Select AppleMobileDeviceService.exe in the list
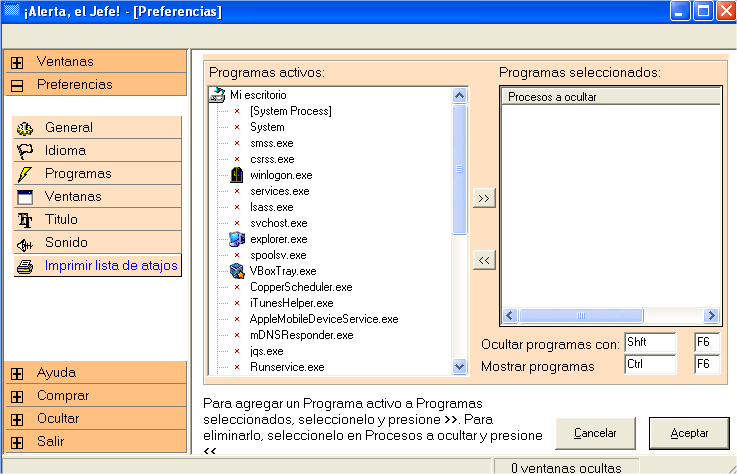Screen dimensions: 737x474 click(x=324, y=319)
